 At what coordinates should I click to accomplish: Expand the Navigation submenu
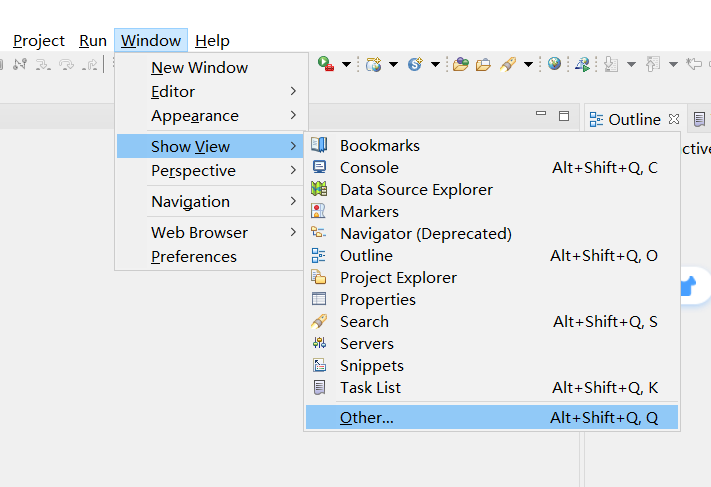click(212, 201)
